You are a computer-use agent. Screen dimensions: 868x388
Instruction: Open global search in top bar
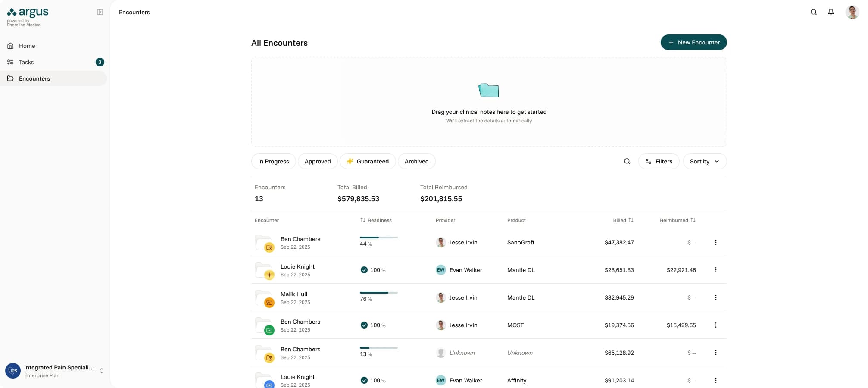pos(813,12)
